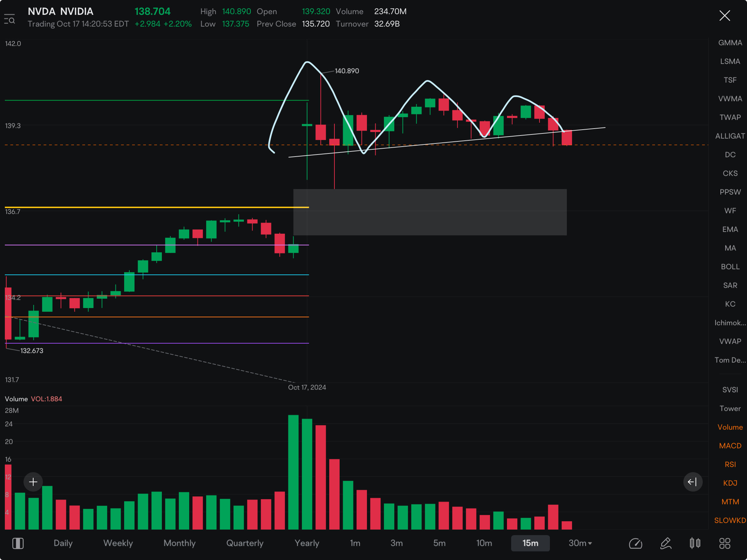This screenshot has height=560, width=747.
Task: Enable the VWAP indicator
Action: click(x=730, y=342)
